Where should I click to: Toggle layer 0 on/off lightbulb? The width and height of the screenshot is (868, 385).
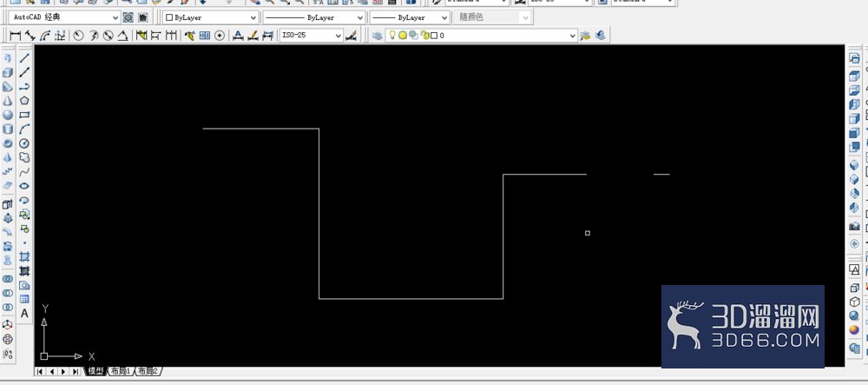[x=392, y=36]
